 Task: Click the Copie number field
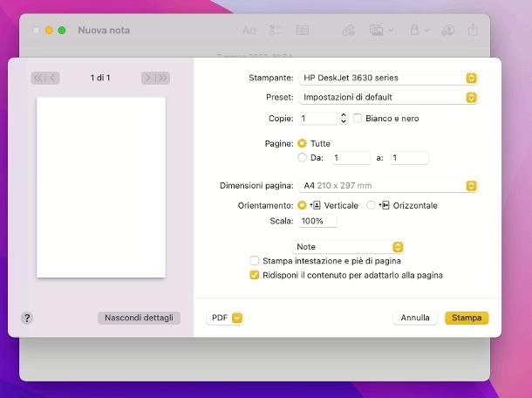click(x=318, y=118)
